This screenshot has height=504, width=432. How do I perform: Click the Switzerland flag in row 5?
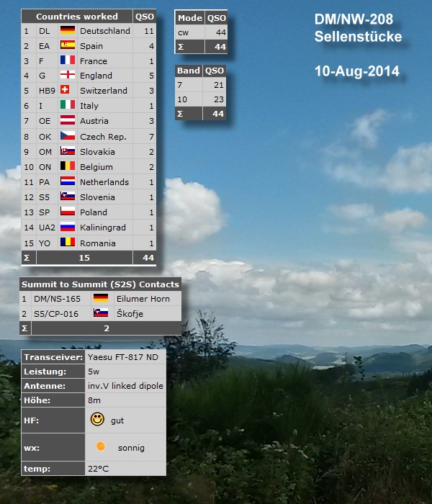68,91
